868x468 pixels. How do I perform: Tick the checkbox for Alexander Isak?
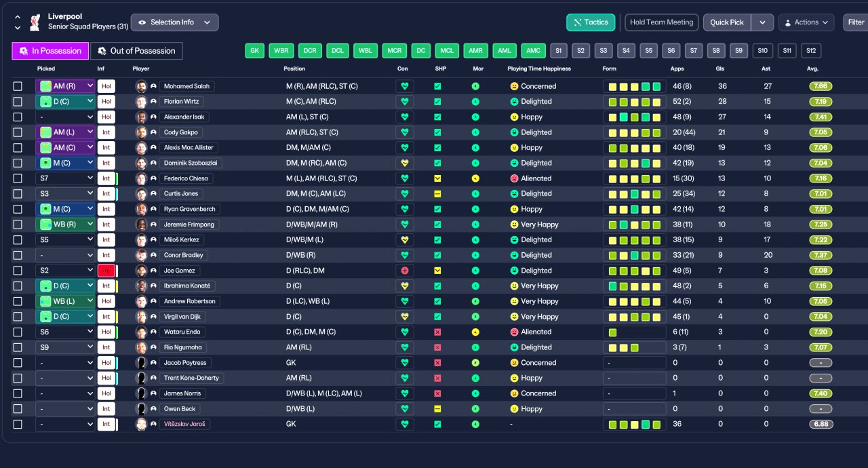click(18, 117)
